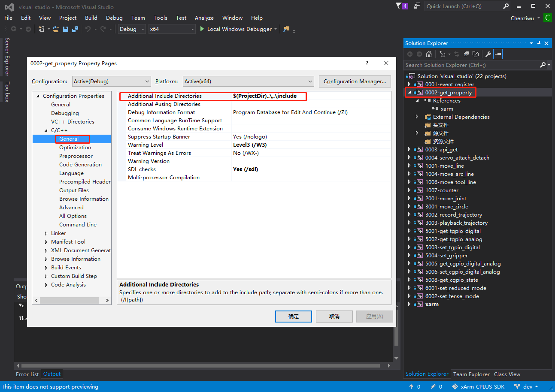Click the Configuration Manager button
Image resolution: width=555 pixels, height=392 pixels.
point(355,81)
